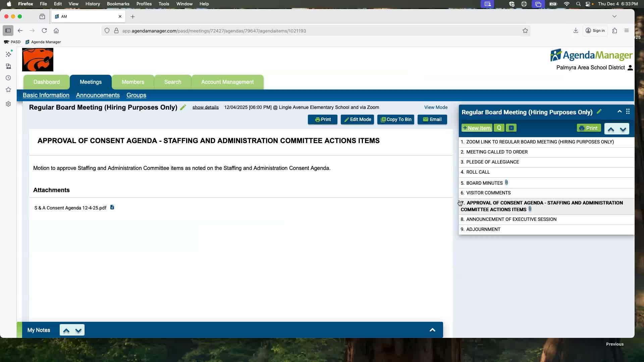Switch to View Mode

(436, 107)
